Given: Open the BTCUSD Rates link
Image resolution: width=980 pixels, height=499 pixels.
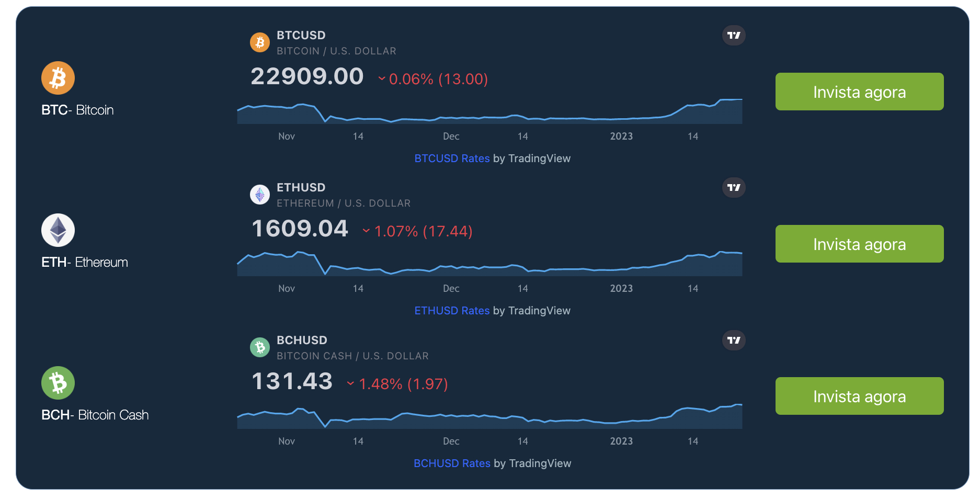Looking at the screenshot, I should tap(452, 158).
